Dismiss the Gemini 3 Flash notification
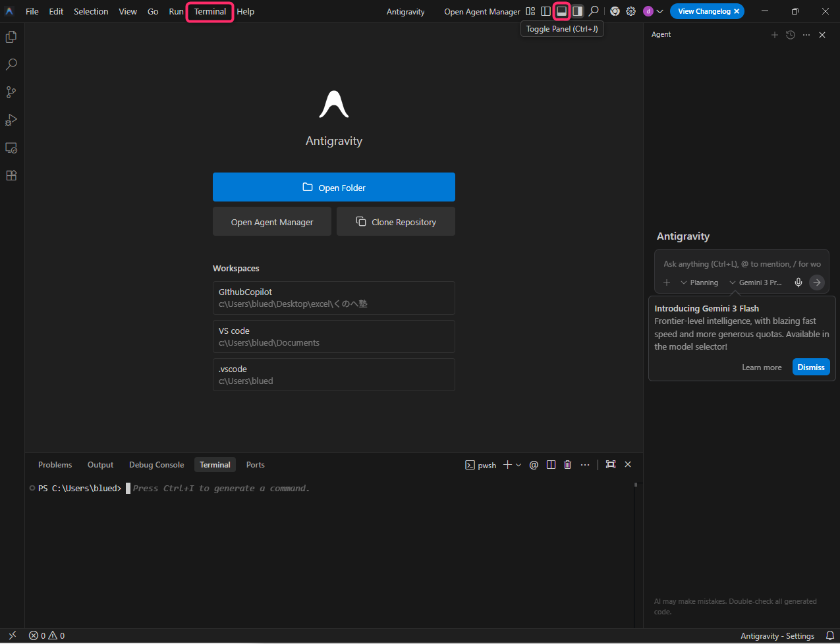840x644 pixels. [810, 367]
